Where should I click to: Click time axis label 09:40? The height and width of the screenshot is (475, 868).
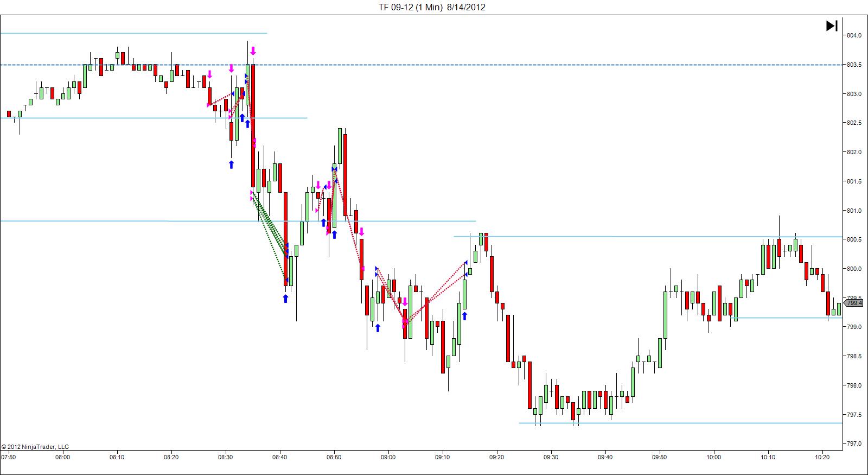[605, 458]
